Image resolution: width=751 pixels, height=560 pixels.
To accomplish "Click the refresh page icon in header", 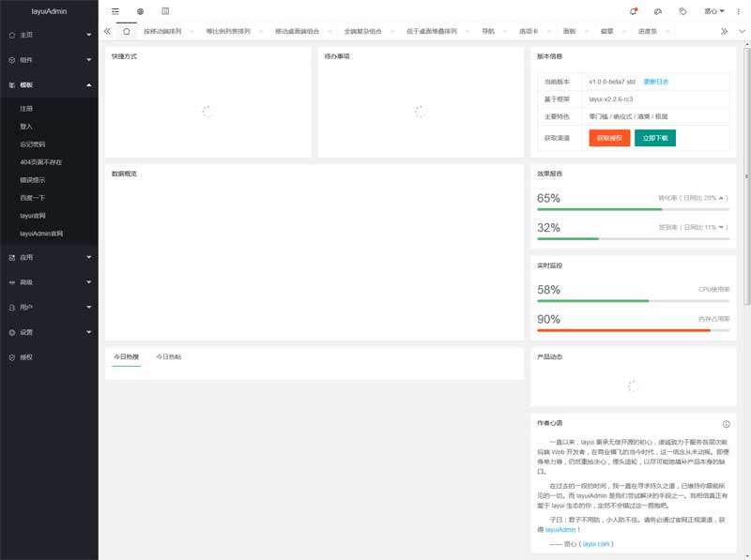I will (x=165, y=11).
